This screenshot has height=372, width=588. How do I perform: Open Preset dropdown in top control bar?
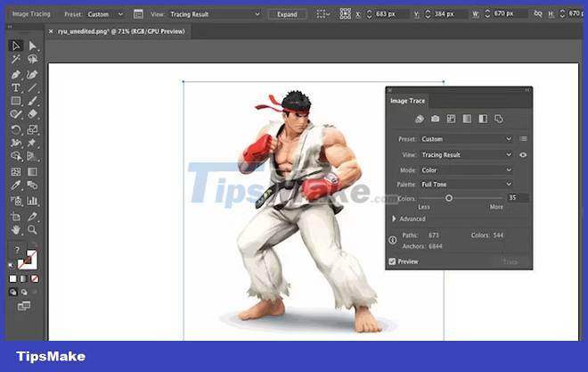tap(105, 14)
